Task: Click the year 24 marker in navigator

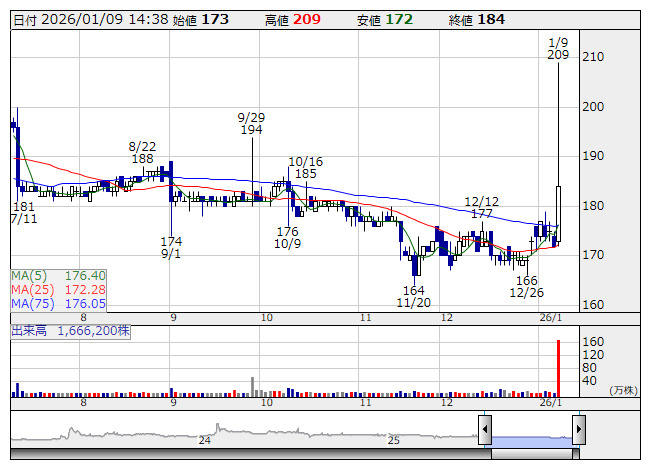Action: click(204, 440)
